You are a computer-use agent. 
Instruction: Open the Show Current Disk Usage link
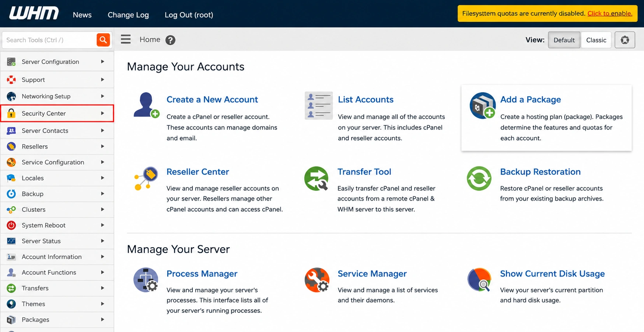click(552, 274)
